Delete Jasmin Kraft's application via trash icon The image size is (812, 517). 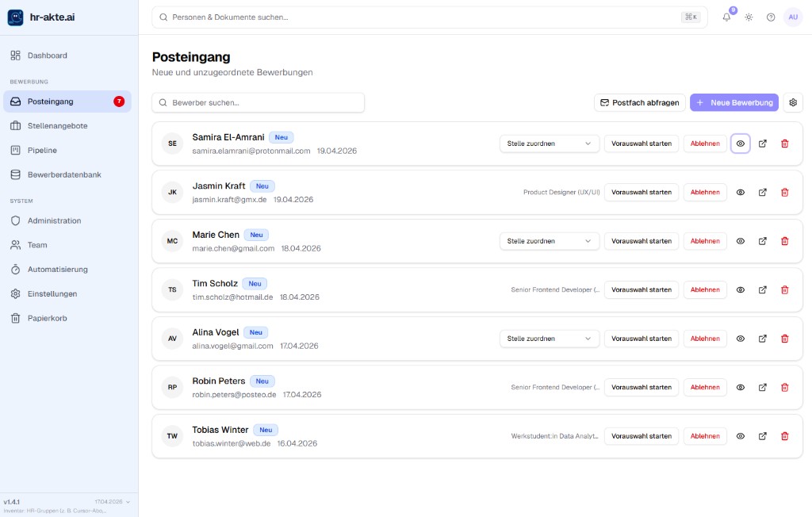(785, 192)
